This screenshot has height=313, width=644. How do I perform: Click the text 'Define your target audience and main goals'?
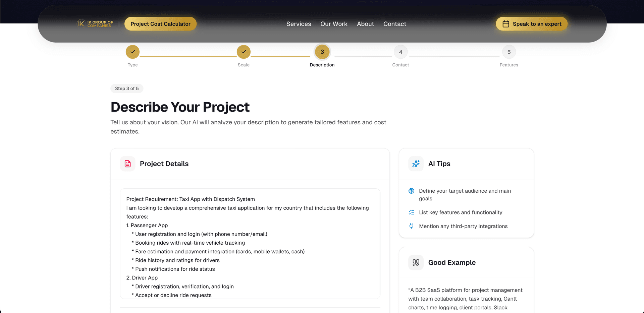[465, 195]
